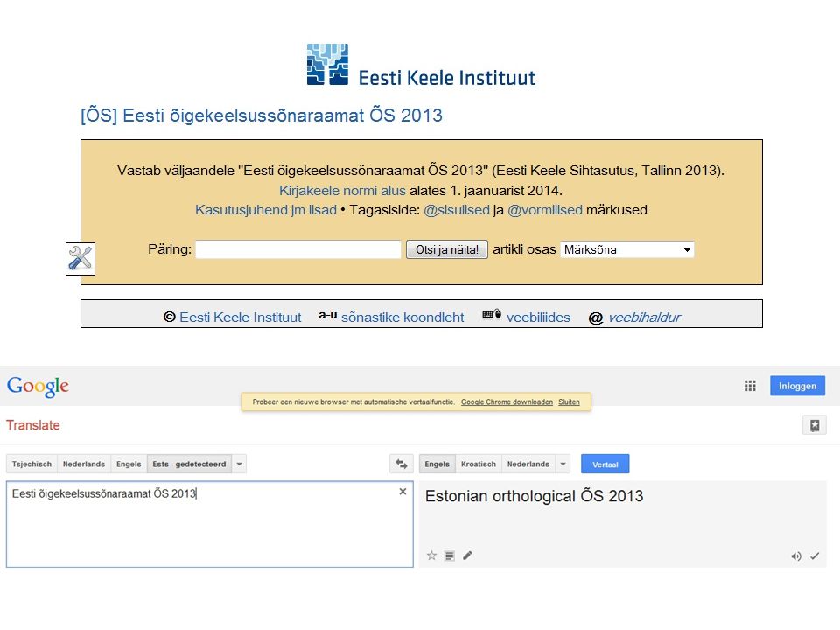
Task: Listen to the translation with the speaker icon
Action: click(796, 556)
